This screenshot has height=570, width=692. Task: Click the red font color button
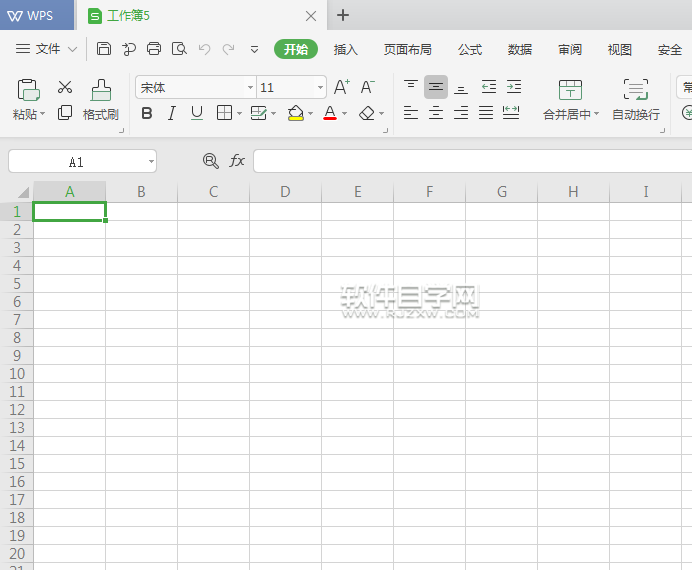[x=329, y=113]
